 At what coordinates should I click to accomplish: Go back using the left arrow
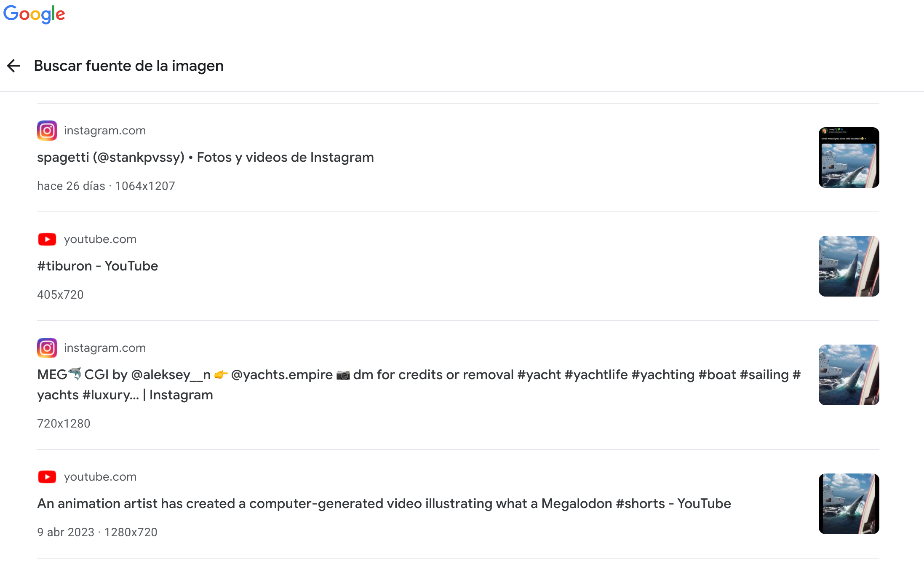pyautogui.click(x=14, y=66)
